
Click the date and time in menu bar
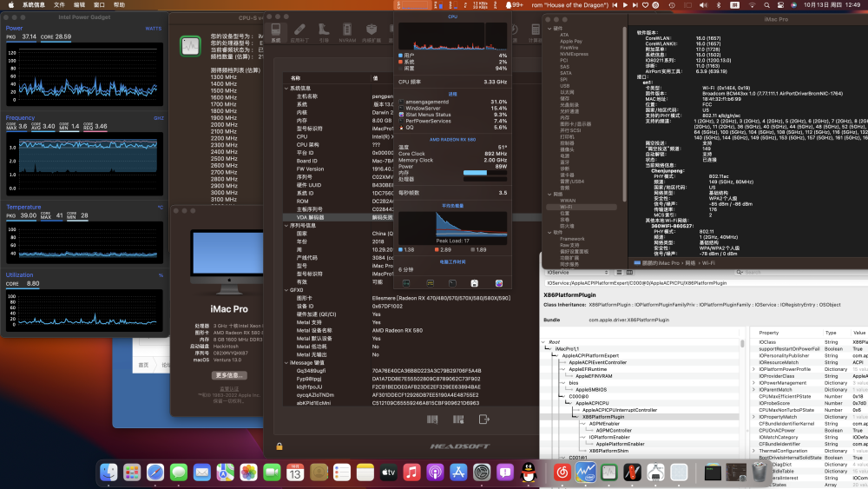pos(834,5)
